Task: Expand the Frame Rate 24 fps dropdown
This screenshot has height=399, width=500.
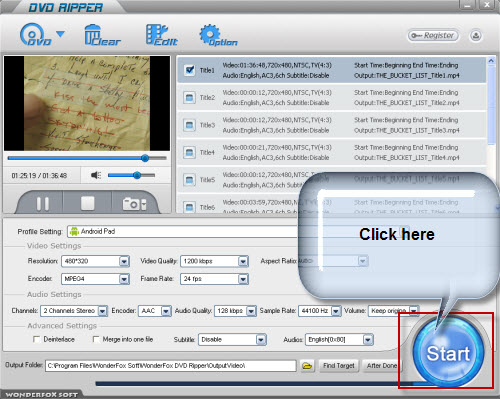Action: pos(243,279)
